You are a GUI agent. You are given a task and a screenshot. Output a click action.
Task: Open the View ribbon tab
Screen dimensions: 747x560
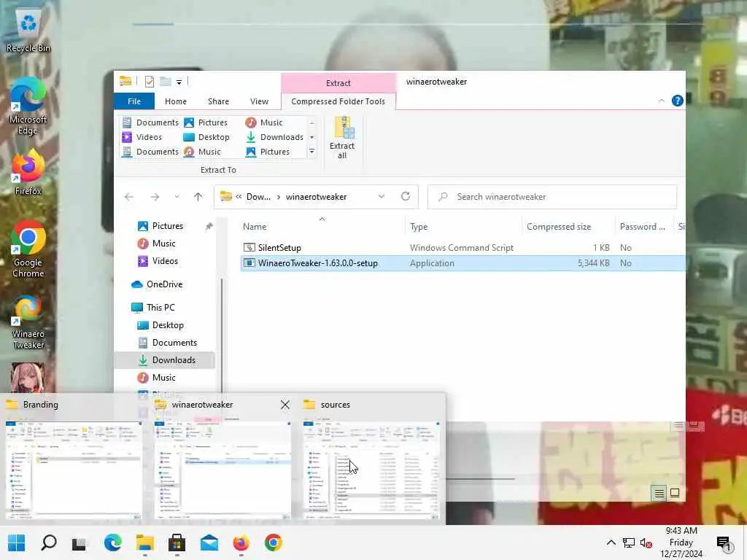tap(259, 101)
